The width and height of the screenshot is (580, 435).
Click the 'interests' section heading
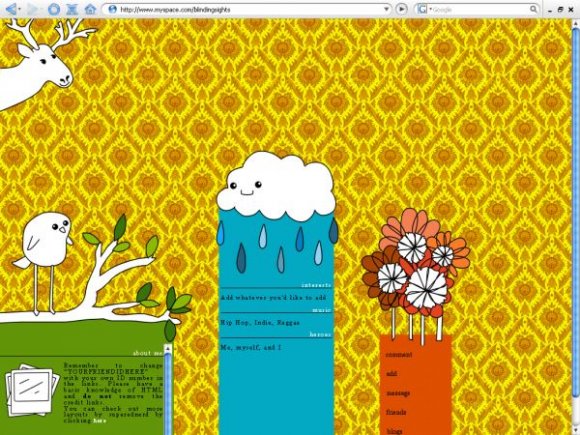coord(316,285)
